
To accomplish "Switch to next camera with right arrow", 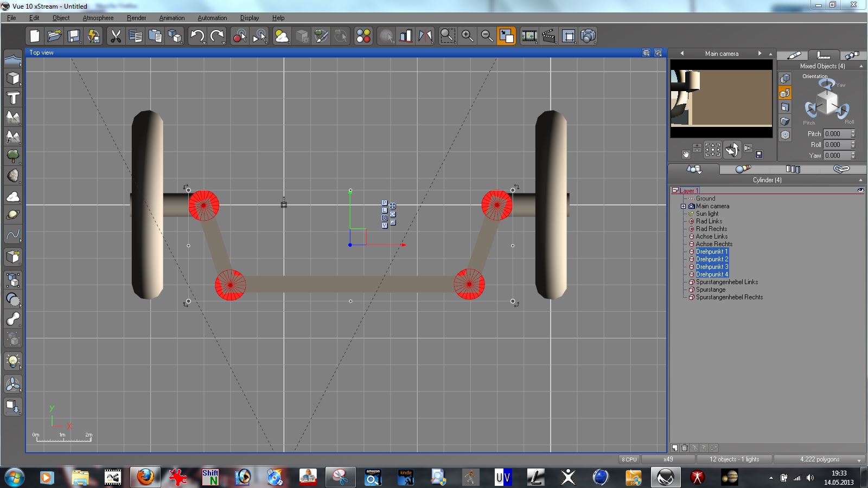I will click(759, 53).
